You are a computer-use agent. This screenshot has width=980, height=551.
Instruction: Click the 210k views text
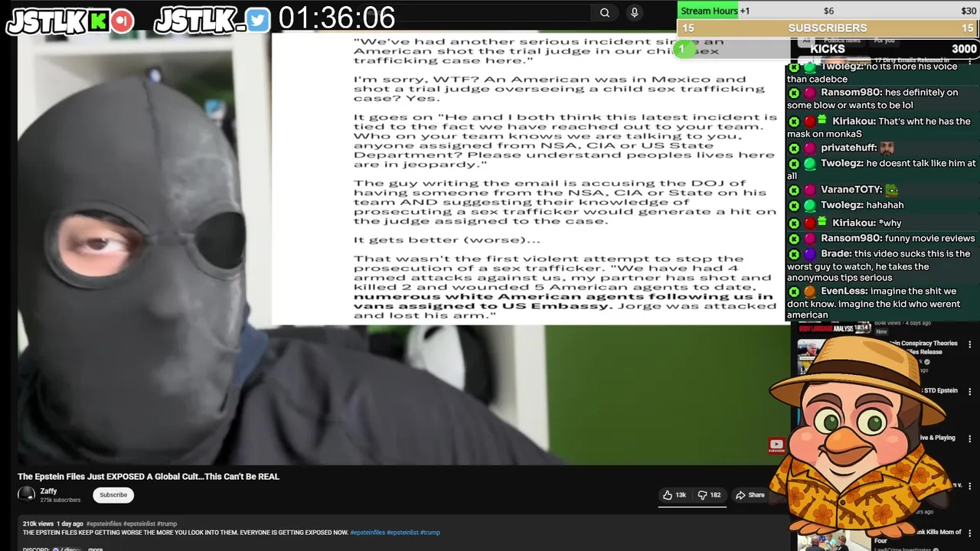38,524
